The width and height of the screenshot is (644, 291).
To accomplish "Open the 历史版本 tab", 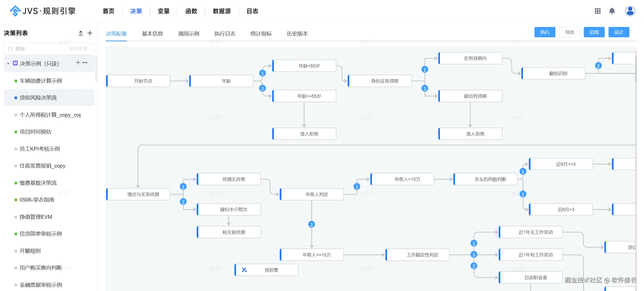I will [x=297, y=34].
